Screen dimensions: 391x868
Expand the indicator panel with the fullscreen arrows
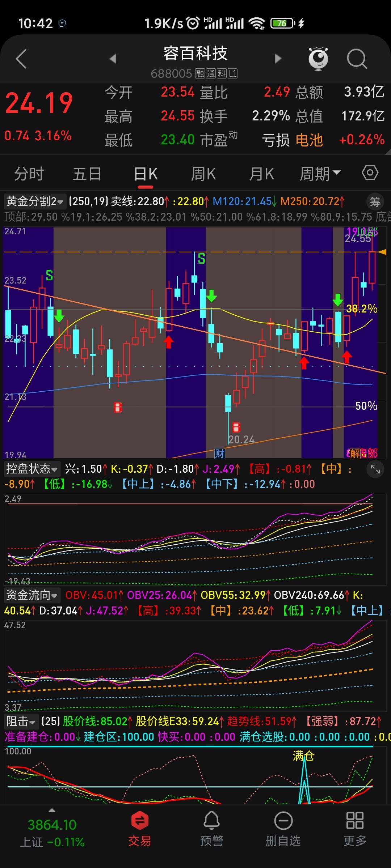point(375,469)
